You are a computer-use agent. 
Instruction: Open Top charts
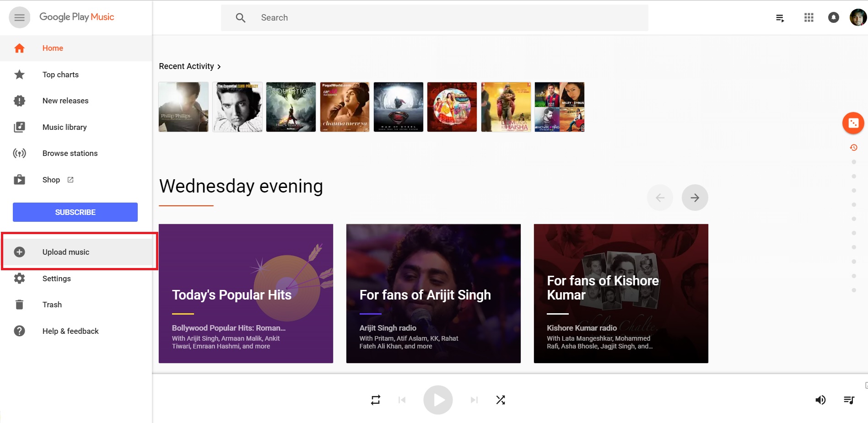pos(76,75)
